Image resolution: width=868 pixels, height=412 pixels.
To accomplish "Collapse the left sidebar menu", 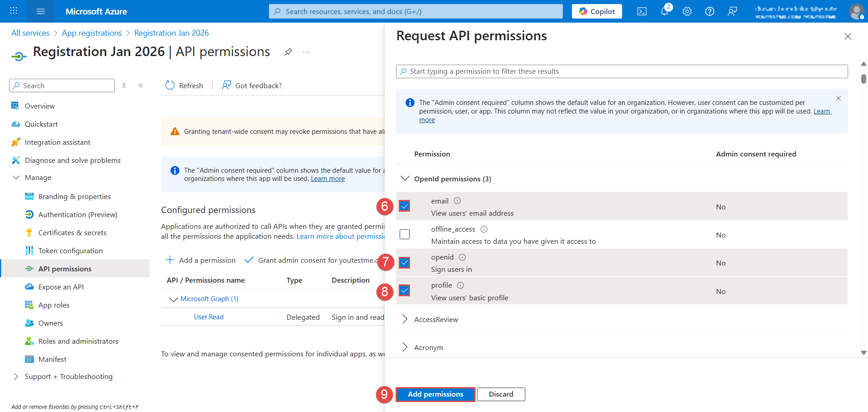I will pyautogui.click(x=141, y=85).
